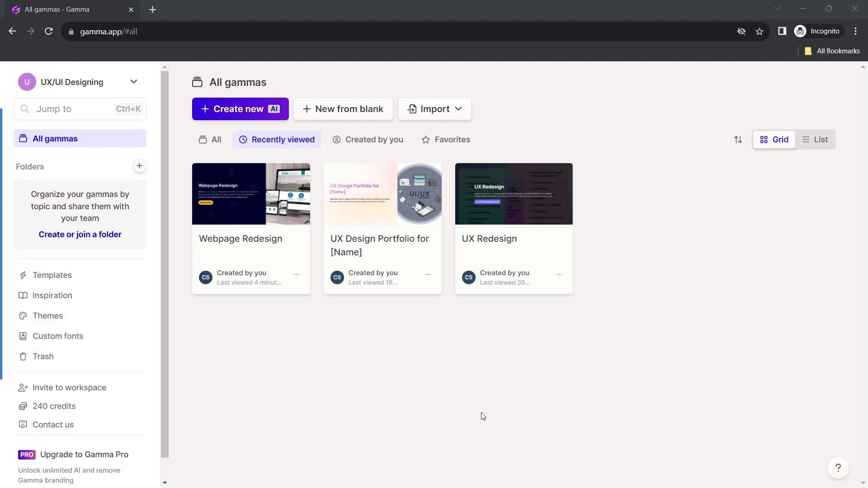Click the Add folder plus icon
The width and height of the screenshot is (868, 488).
(x=139, y=166)
